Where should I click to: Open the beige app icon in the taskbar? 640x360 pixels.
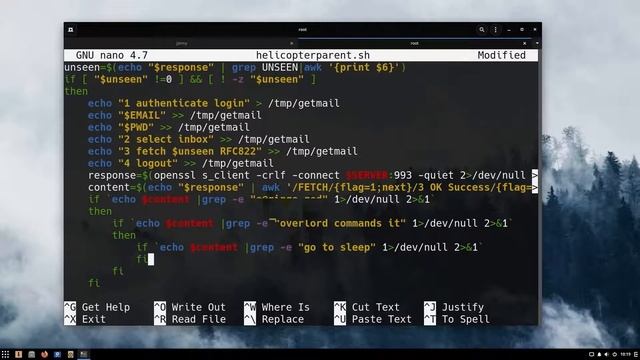pos(71,354)
